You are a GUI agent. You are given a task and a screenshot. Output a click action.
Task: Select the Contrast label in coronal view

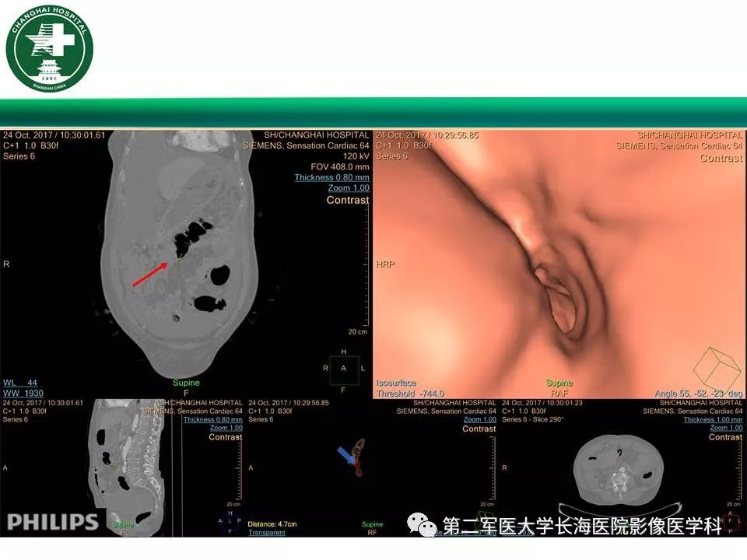point(348,200)
